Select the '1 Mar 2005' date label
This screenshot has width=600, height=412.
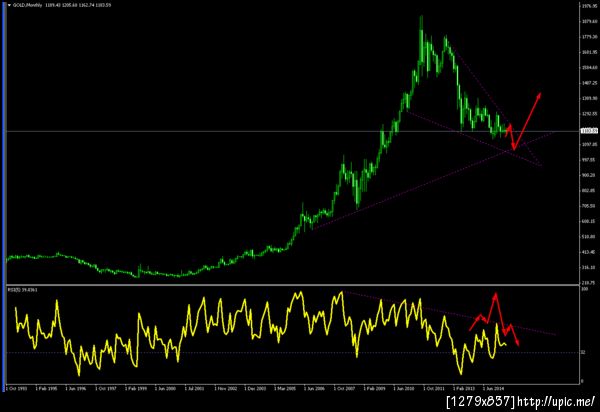285,388
